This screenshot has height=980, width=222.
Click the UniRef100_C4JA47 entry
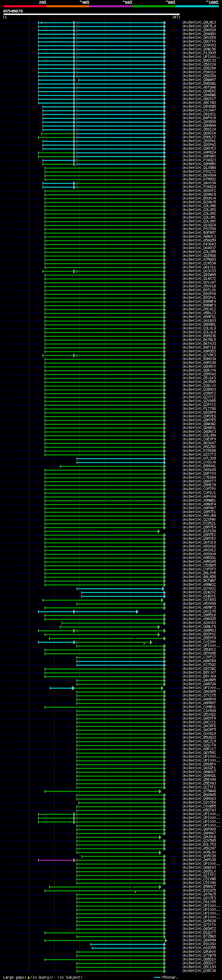pyautogui.click(x=199, y=110)
